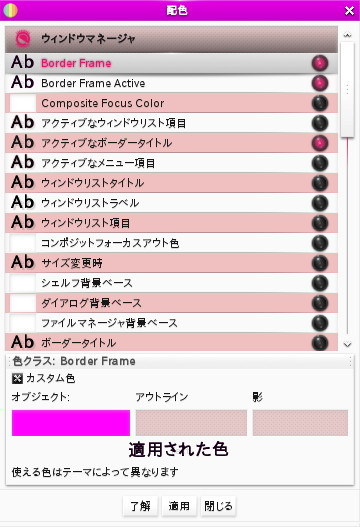Toggle the radio indicator on Border Frame Active row
This screenshot has width=360, height=527.
[320, 83]
